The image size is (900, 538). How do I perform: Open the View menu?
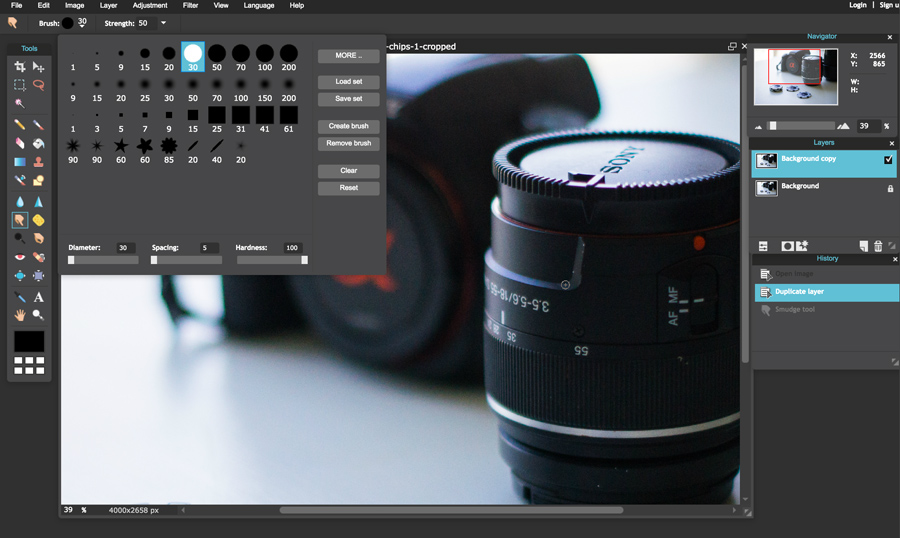point(221,5)
